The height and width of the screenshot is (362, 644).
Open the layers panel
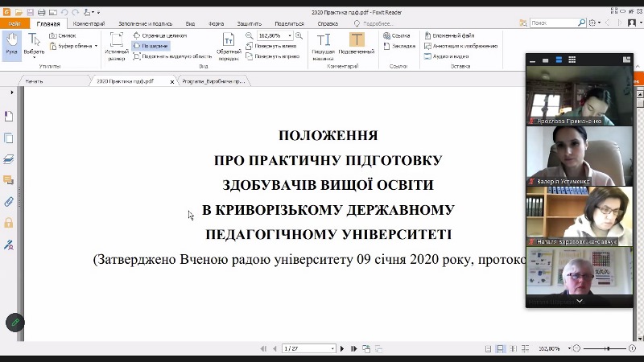[x=9, y=159]
